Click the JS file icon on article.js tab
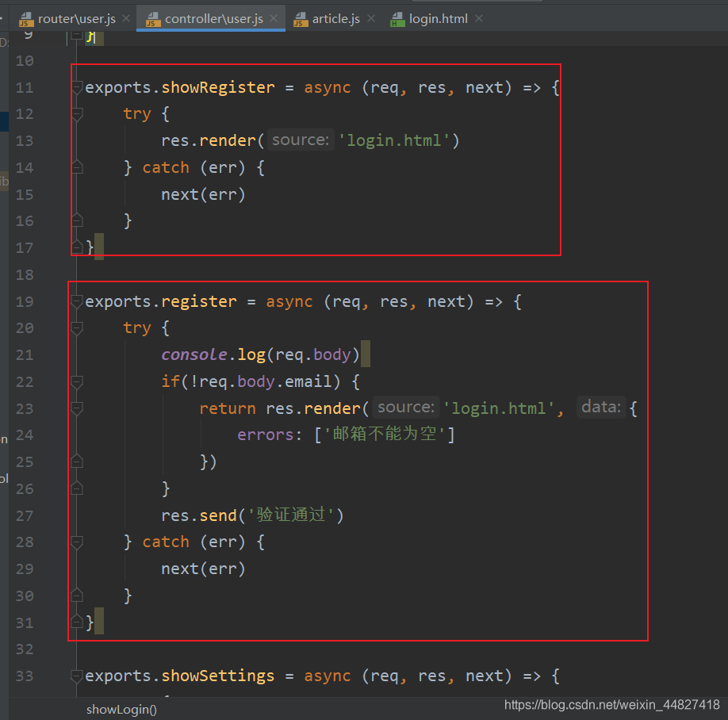 301,20
